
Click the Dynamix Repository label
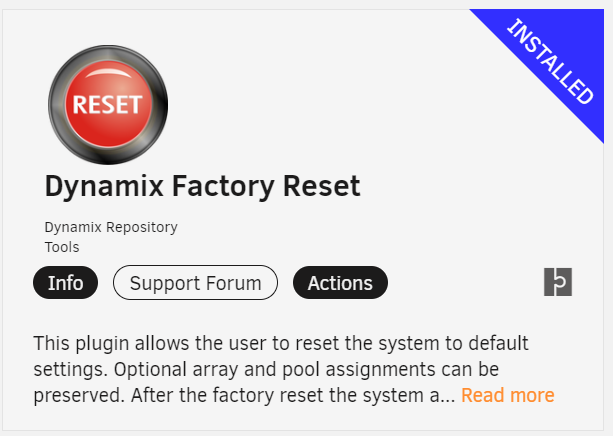coord(111,227)
